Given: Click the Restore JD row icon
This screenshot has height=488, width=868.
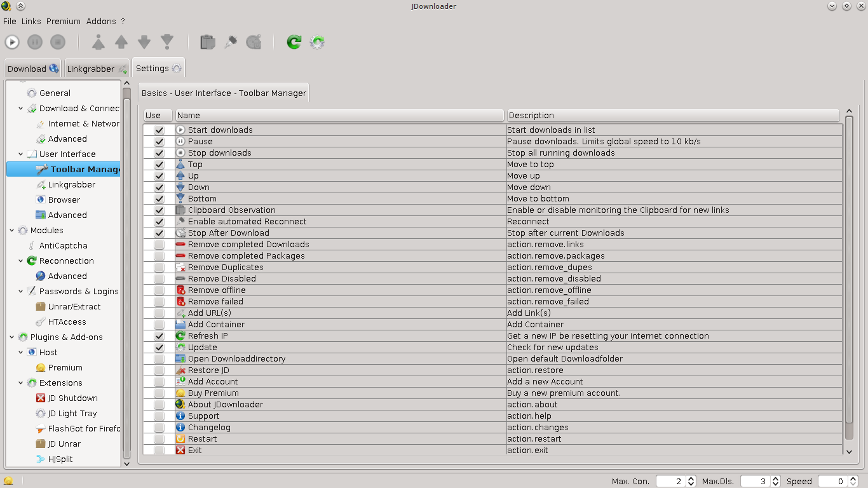Looking at the screenshot, I should pyautogui.click(x=180, y=370).
